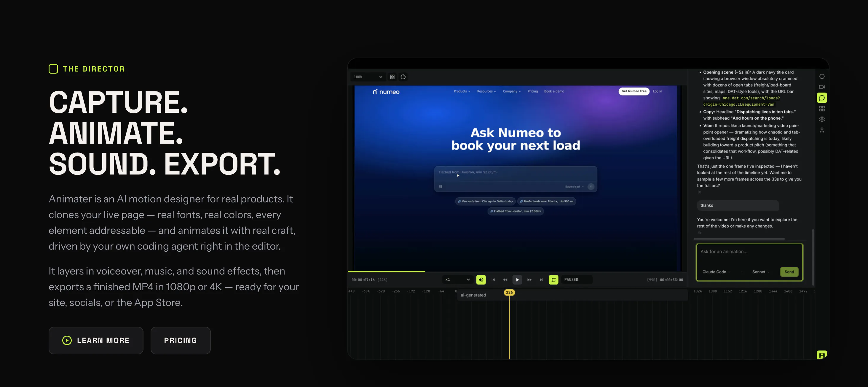Open the chat panel icon in sidebar
Image resolution: width=868 pixels, height=387 pixels.
(822, 98)
